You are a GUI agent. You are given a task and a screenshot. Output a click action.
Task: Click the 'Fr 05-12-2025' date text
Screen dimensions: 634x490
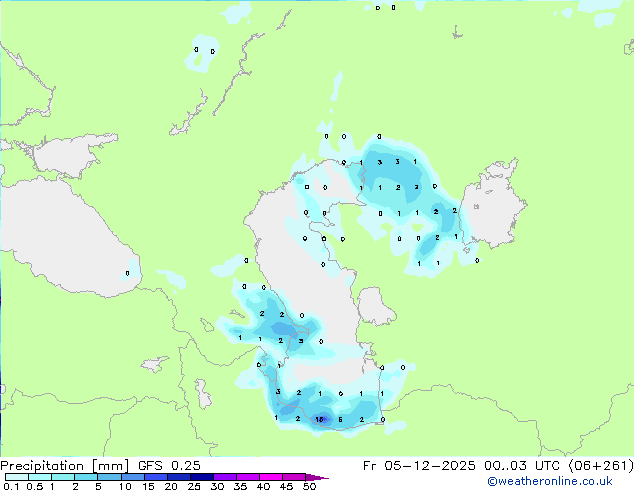418,466
